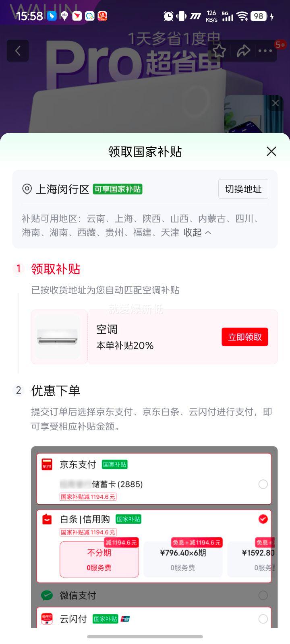Select 微信支付 radio button
The height and width of the screenshot is (644, 290).
[263, 595]
